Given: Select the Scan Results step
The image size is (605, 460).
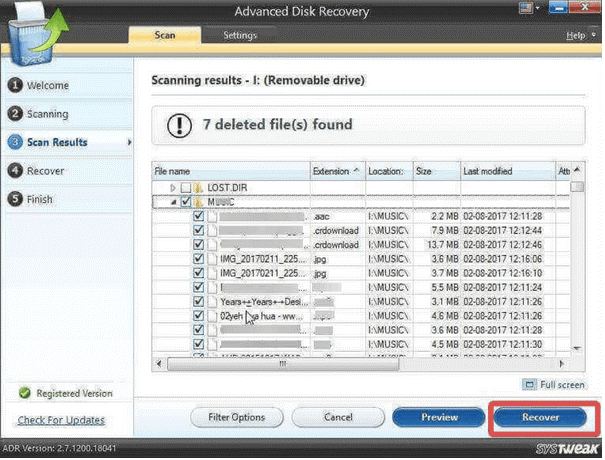Looking at the screenshot, I should pyautogui.click(x=68, y=142).
